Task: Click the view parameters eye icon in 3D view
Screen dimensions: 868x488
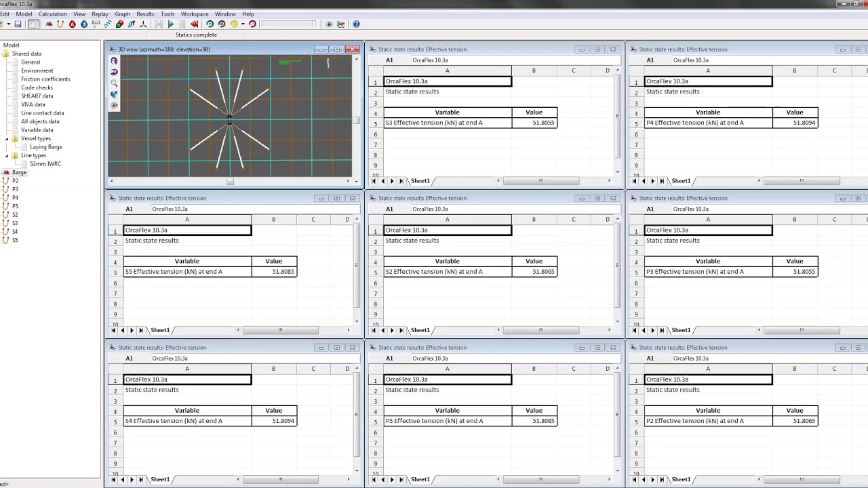Action: tap(114, 106)
